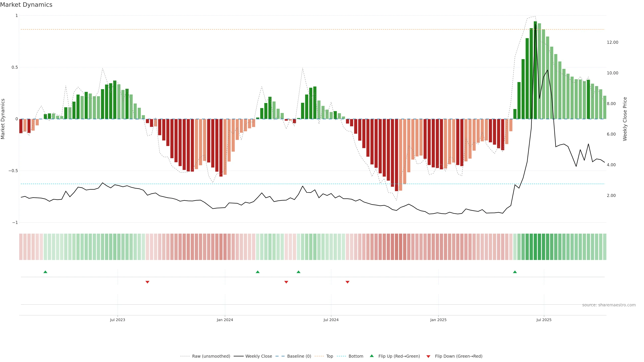The image size is (644, 362).
Task: Click the first green flip-up marker
Action: [45, 272]
